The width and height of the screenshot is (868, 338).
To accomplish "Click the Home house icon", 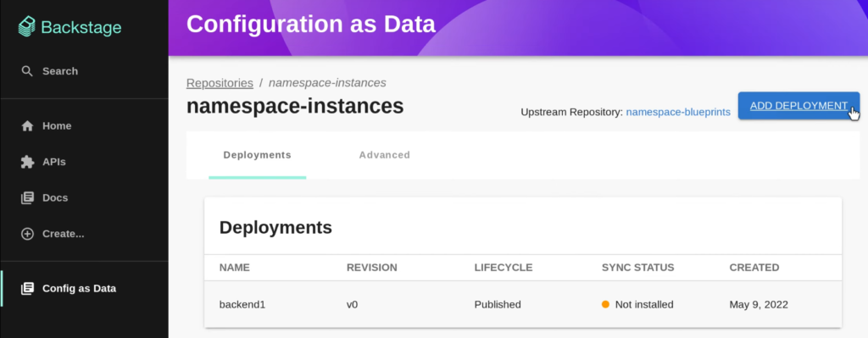I will pos(27,126).
